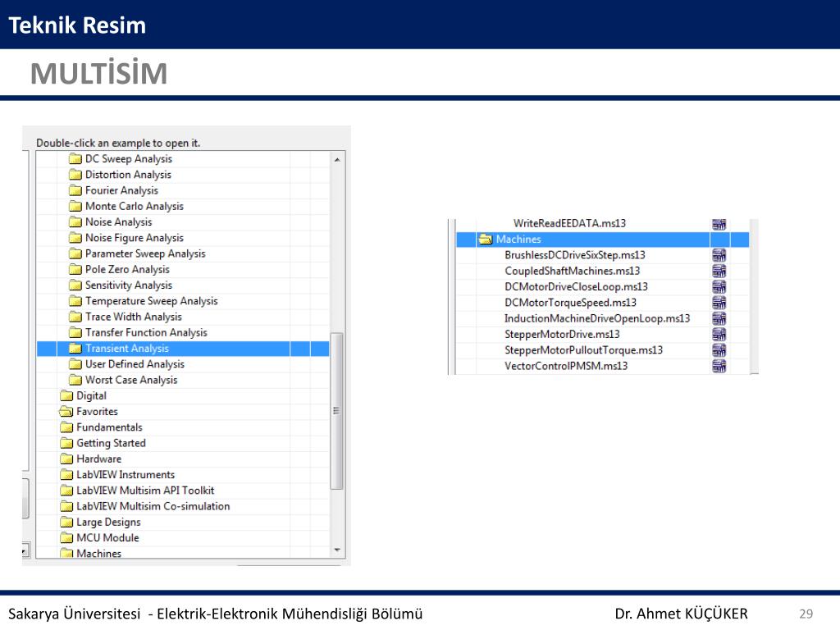Click the Digital folder icon
840x630 pixels.
click(67, 396)
